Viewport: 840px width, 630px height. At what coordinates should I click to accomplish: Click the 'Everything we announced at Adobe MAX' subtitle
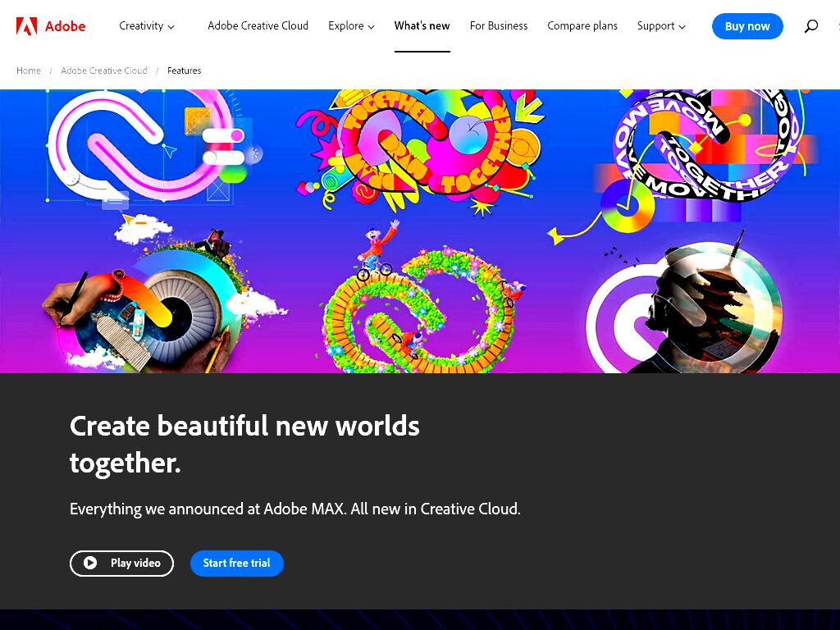(x=295, y=509)
